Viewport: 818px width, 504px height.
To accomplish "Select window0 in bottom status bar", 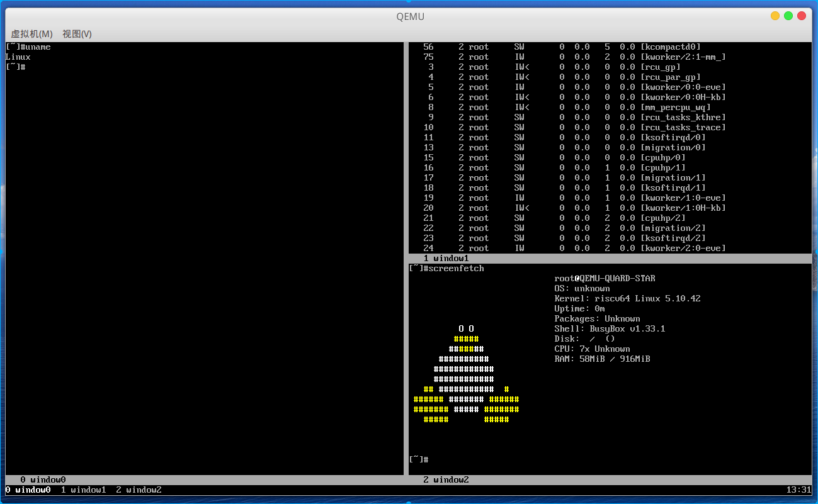I will (28, 490).
